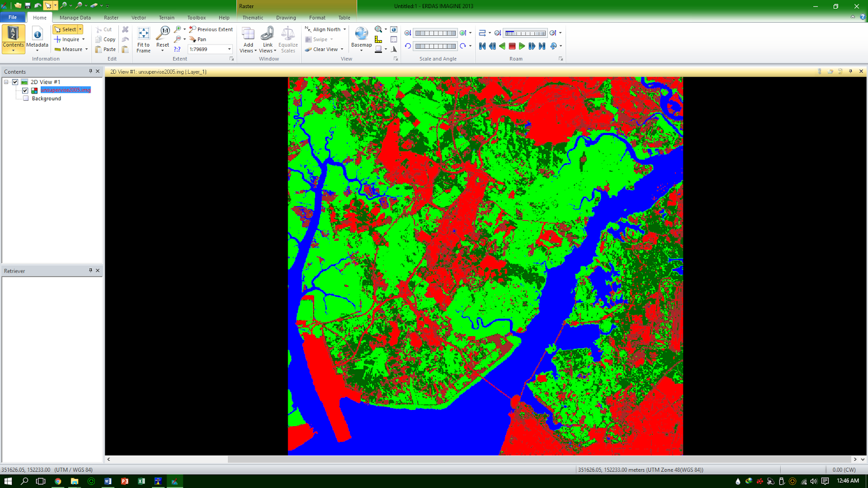Switch to the Raster ribbon tab

(111, 17)
